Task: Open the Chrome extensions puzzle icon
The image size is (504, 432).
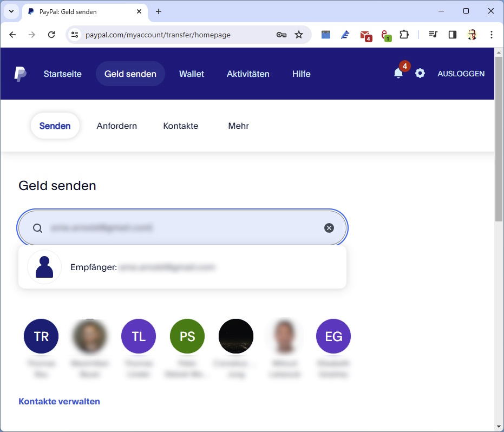Action: (404, 35)
